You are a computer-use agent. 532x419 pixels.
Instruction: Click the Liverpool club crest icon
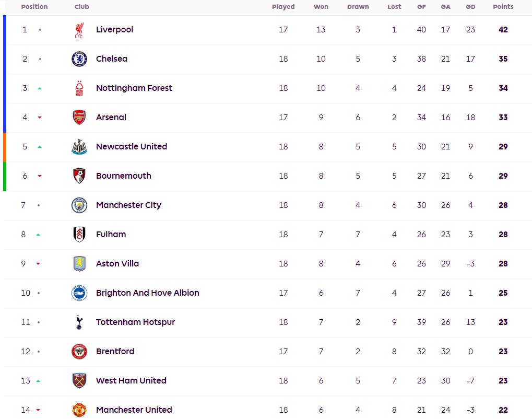point(79,30)
